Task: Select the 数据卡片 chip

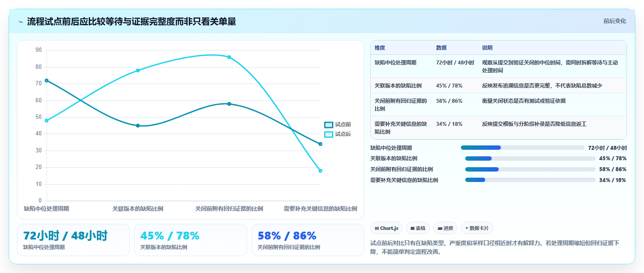Action: tap(477, 228)
